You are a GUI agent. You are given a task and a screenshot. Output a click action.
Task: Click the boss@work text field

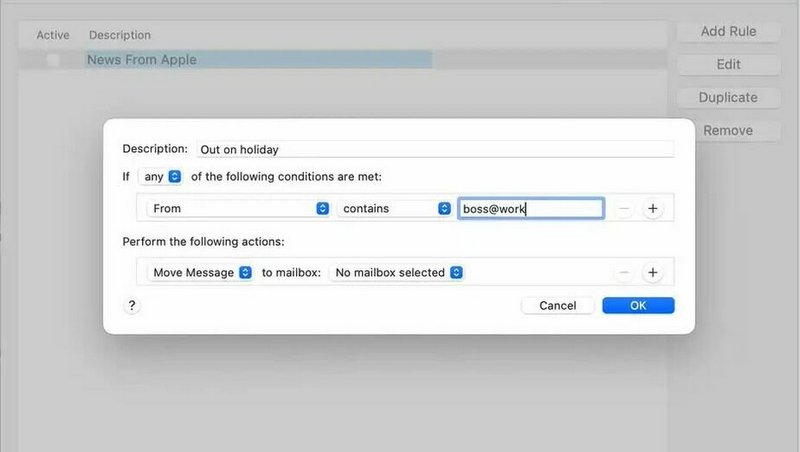(530, 209)
